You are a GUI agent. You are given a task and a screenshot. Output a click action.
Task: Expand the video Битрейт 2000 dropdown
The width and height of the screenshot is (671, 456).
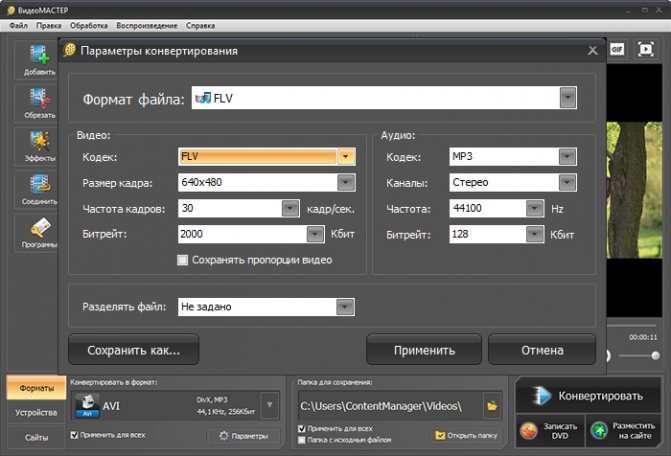coord(315,234)
